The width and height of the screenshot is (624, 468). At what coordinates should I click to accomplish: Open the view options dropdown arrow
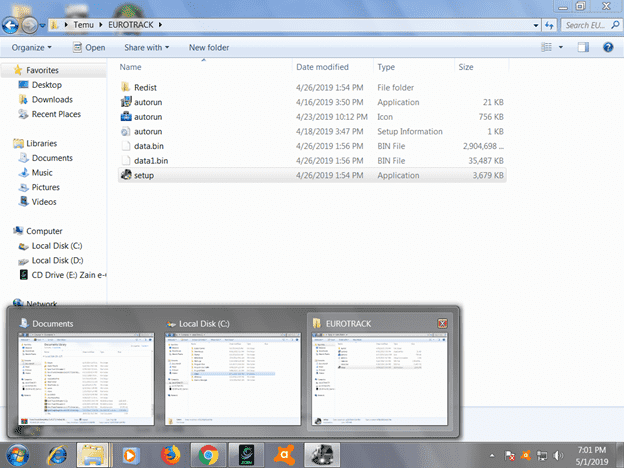point(561,47)
